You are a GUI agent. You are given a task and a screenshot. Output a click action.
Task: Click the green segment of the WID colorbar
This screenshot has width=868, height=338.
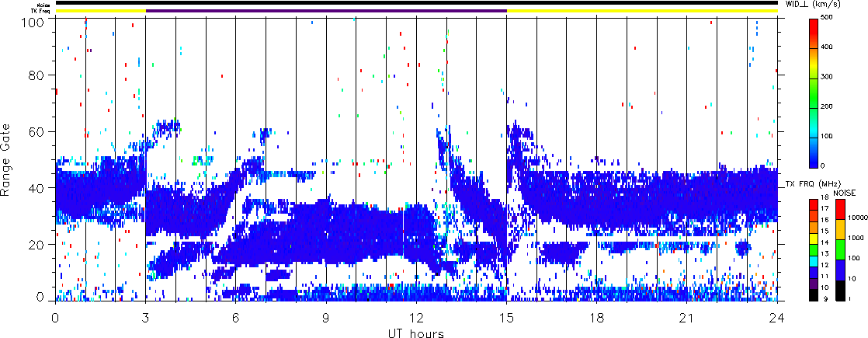point(814,94)
